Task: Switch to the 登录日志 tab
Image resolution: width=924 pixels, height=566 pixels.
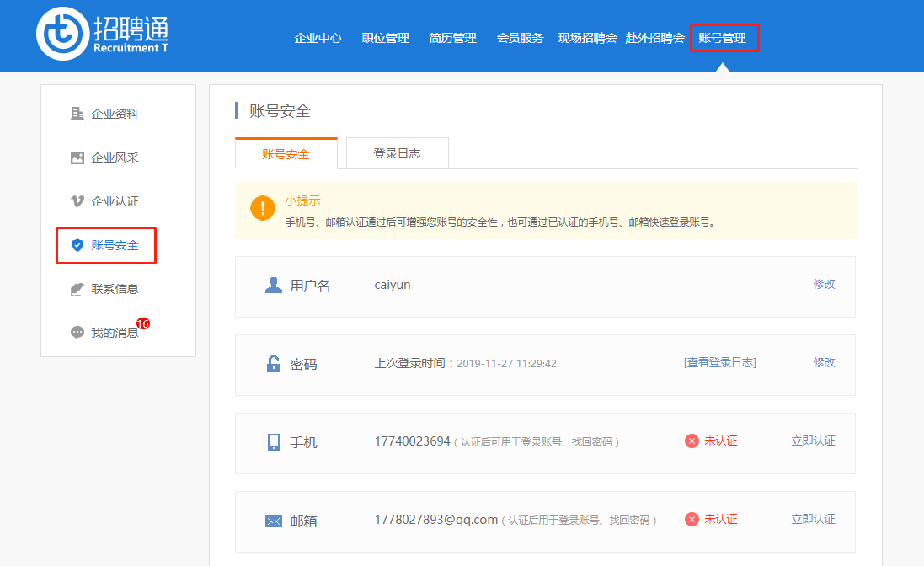Action: point(397,153)
